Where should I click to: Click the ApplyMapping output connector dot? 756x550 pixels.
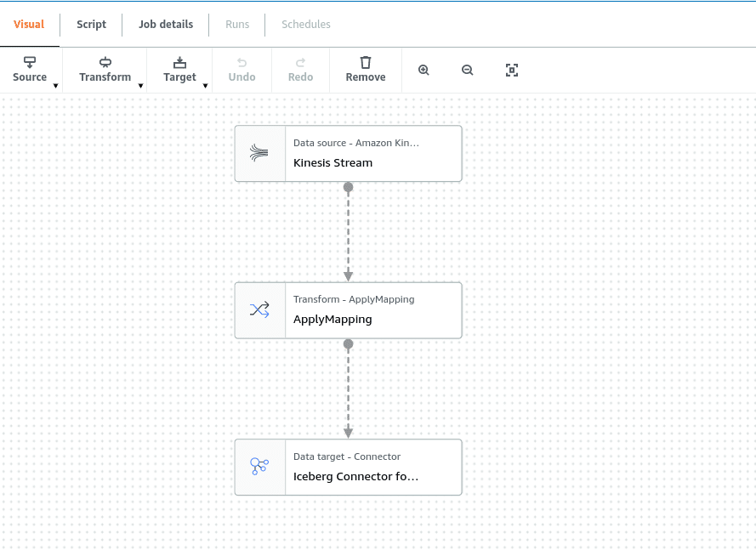(348, 343)
